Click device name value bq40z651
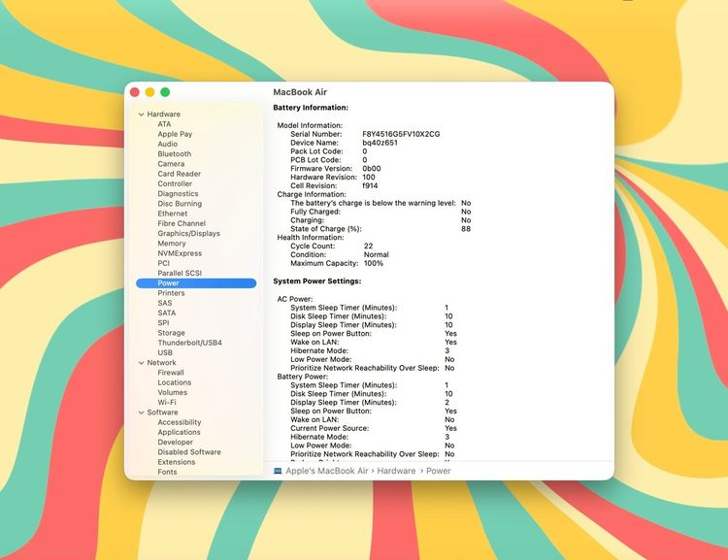This screenshot has height=560, width=728. pos(380,143)
